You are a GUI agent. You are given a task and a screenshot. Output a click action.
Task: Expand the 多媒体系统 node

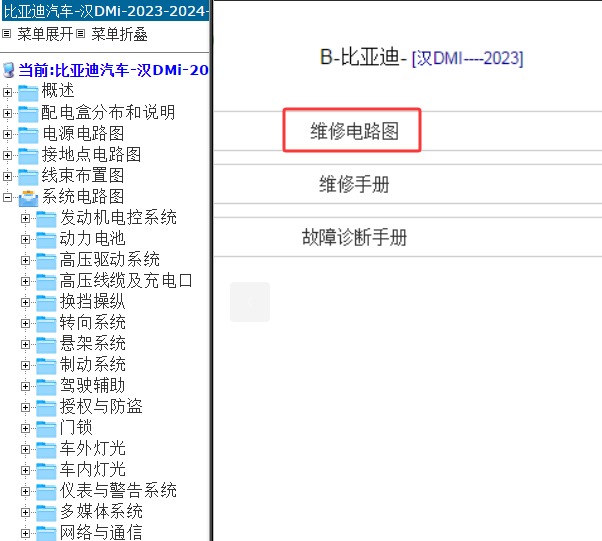click(25, 513)
